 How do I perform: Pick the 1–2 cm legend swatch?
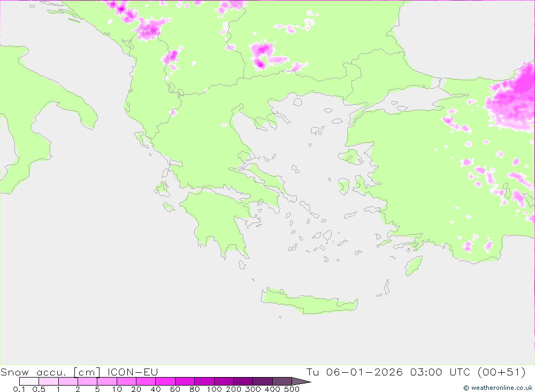click(68, 381)
